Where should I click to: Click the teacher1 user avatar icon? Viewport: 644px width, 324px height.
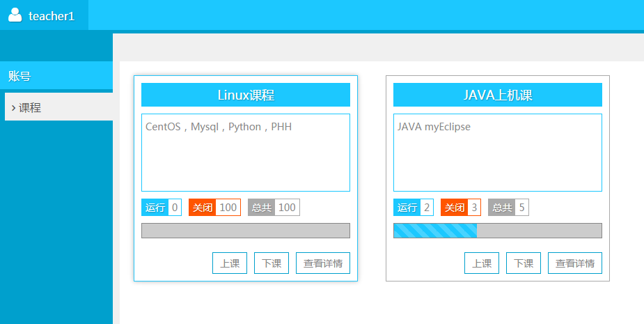point(15,15)
